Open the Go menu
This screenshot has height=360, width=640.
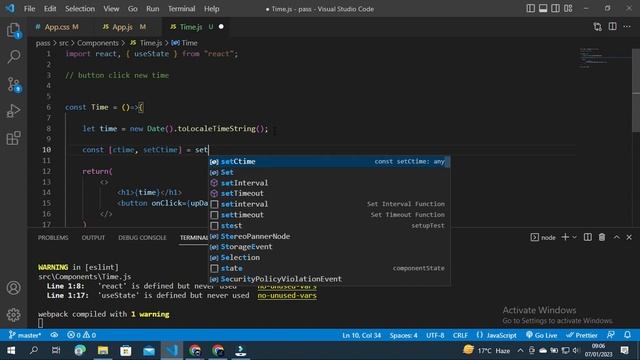[133, 9]
